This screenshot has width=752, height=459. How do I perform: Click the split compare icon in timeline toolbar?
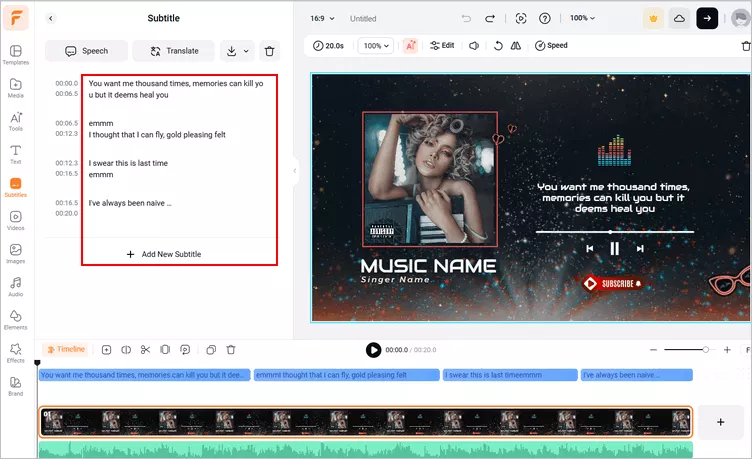126,350
